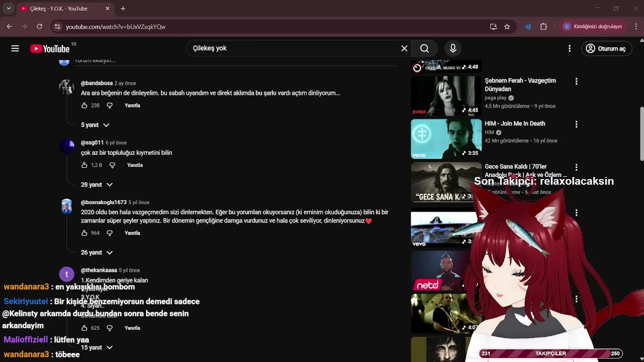Bookmark this page with the star

click(507, 27)
